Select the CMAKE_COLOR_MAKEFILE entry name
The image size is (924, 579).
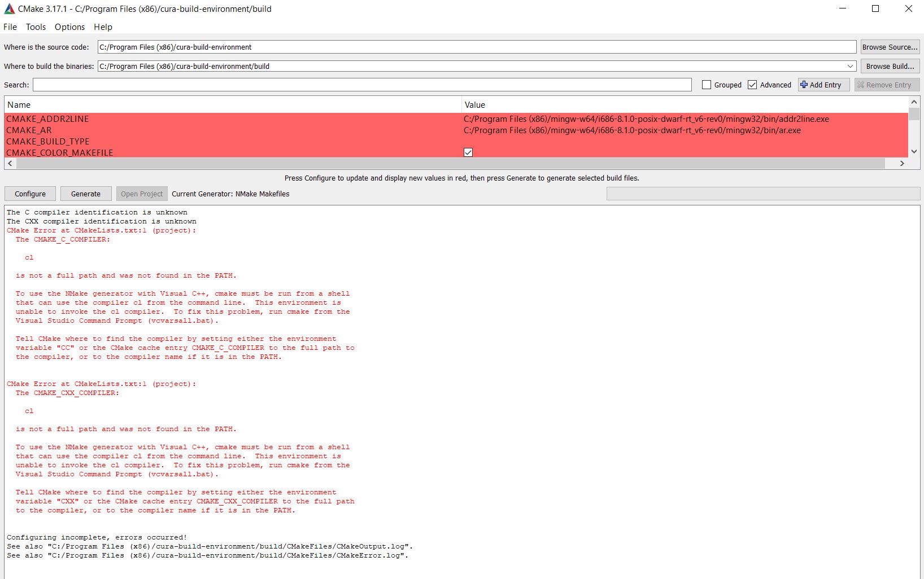click(x=60, y=152)
